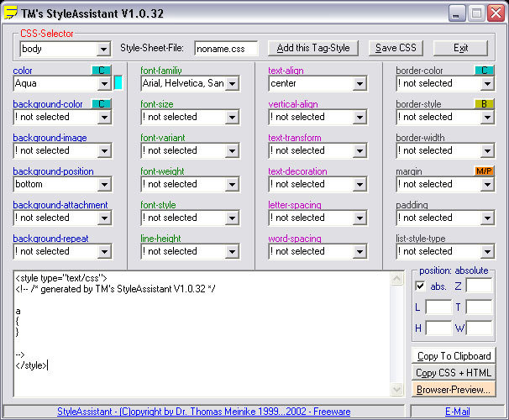Expand the text-align dropdown showing center

[x=359, y=83]
